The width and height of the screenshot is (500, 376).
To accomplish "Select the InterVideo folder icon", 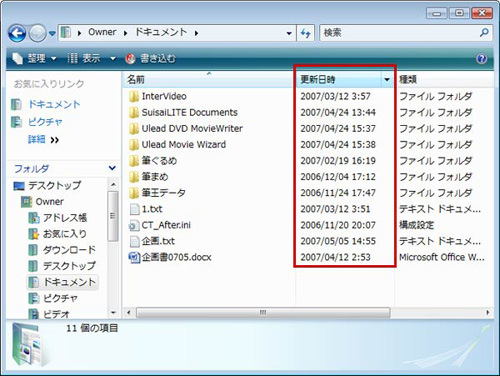I will [x=134, y=97].
